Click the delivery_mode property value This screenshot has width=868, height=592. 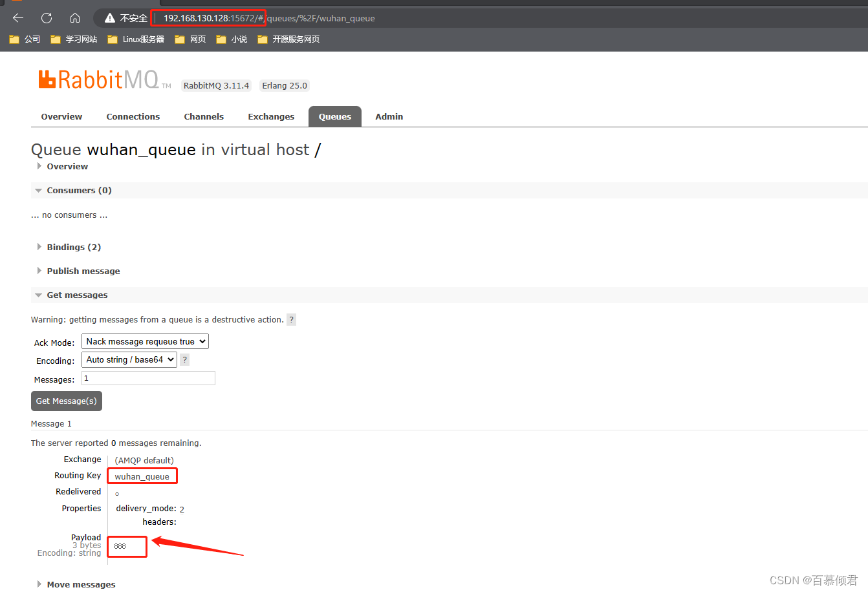tap(182, 510)
